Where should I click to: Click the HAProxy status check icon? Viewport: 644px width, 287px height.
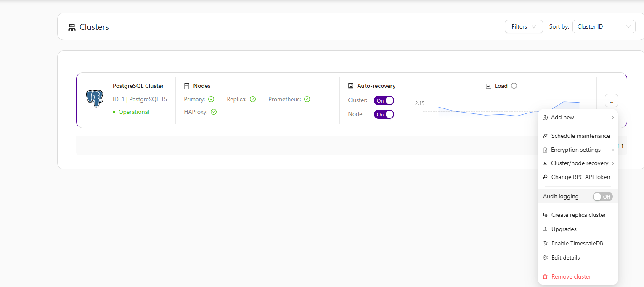pos(214,112)
